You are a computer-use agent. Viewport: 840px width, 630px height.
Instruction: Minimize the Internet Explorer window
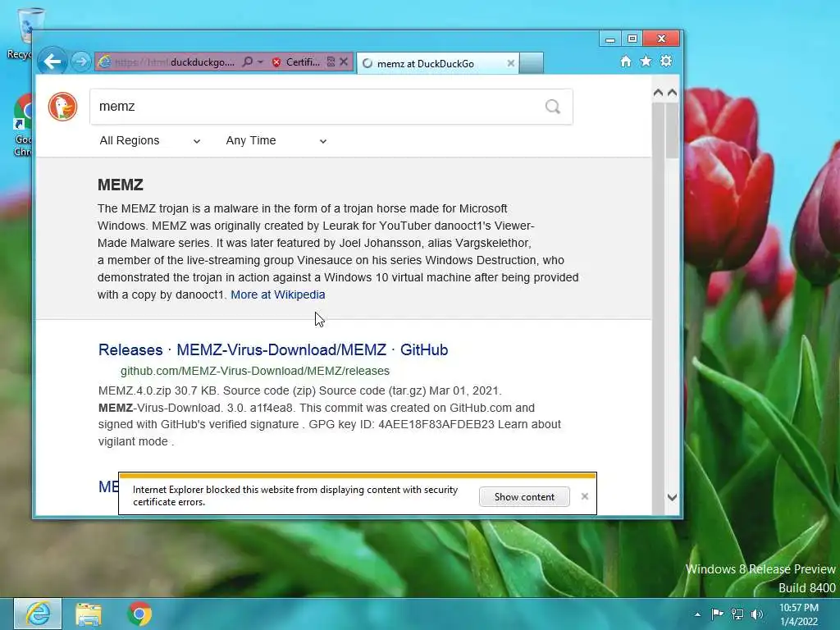[609, 39]
